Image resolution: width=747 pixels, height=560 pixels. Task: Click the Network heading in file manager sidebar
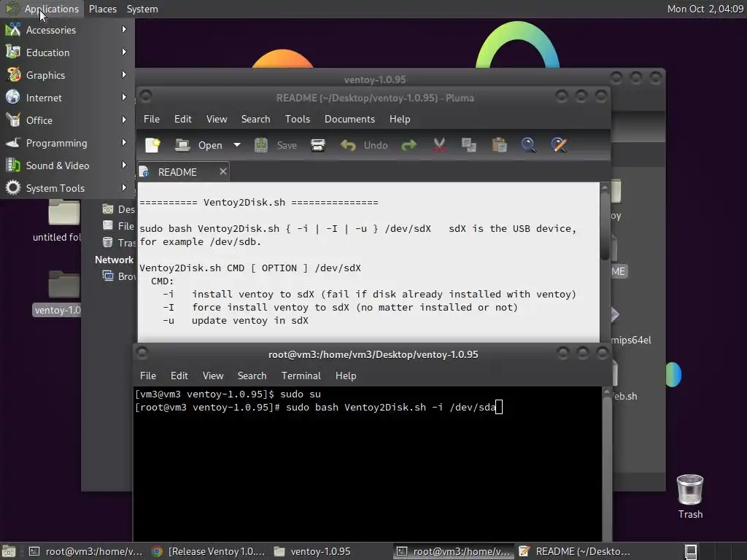(114, 260)
